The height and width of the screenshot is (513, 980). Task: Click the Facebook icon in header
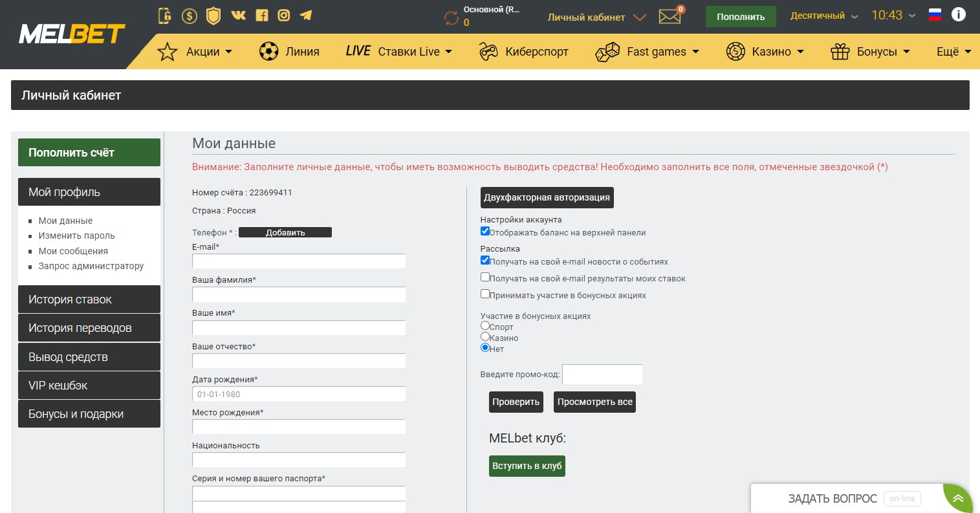(262, 15)
